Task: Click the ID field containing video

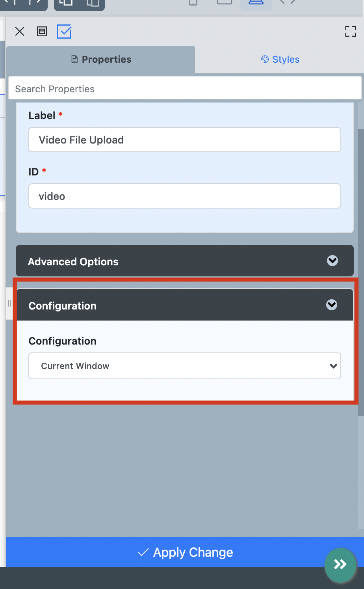Action: (184, 196)
